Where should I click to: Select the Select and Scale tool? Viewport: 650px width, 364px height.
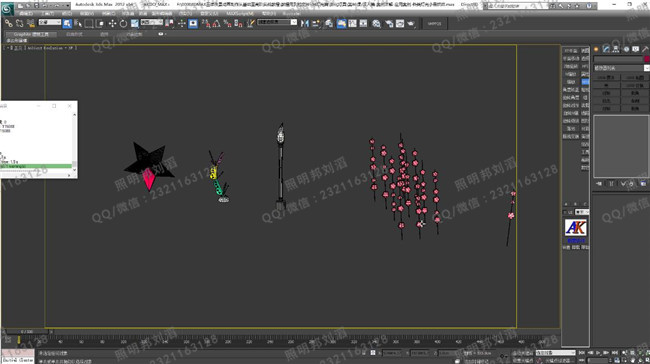click(135, 24)
